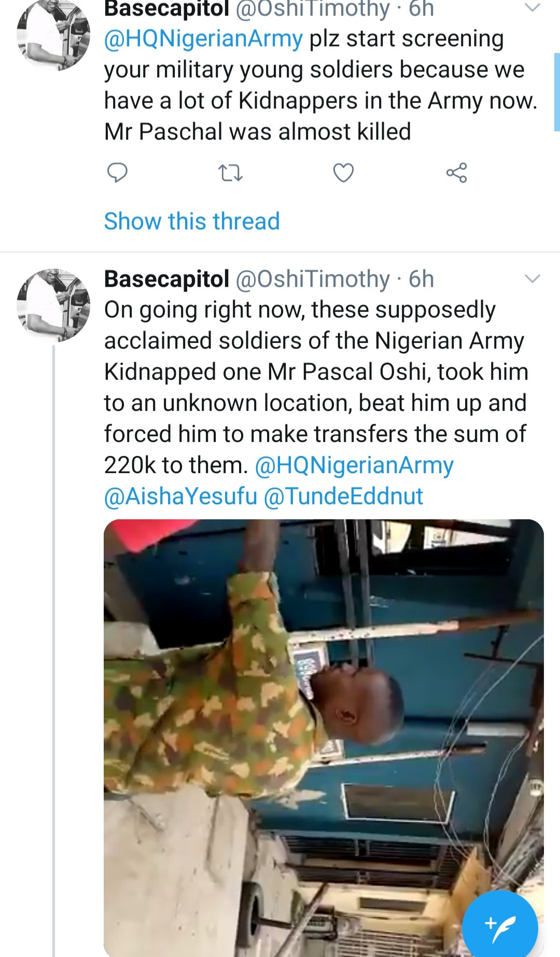Tap the 6h timestamp above 'On going right now'

point(421,279)
